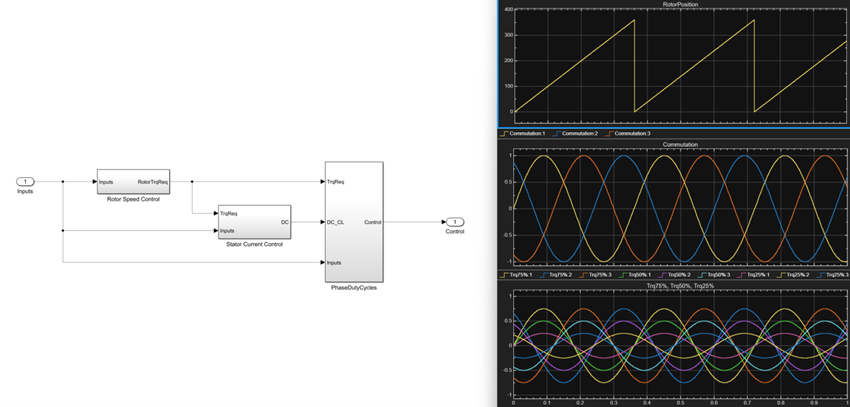Image resolution: width=850 pixels, height=407 pixels.
Task: Click the Commutation plot title
Action: click(x=680, y=145)
